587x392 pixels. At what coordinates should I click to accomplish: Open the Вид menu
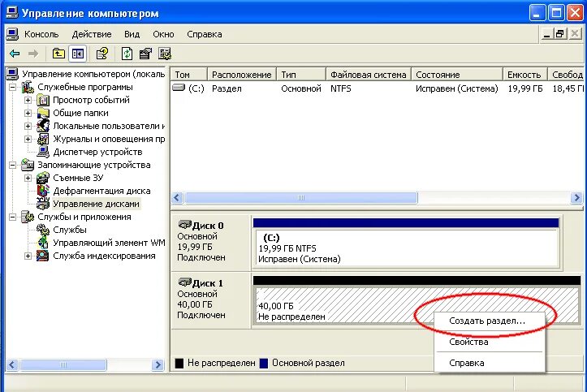132,34
